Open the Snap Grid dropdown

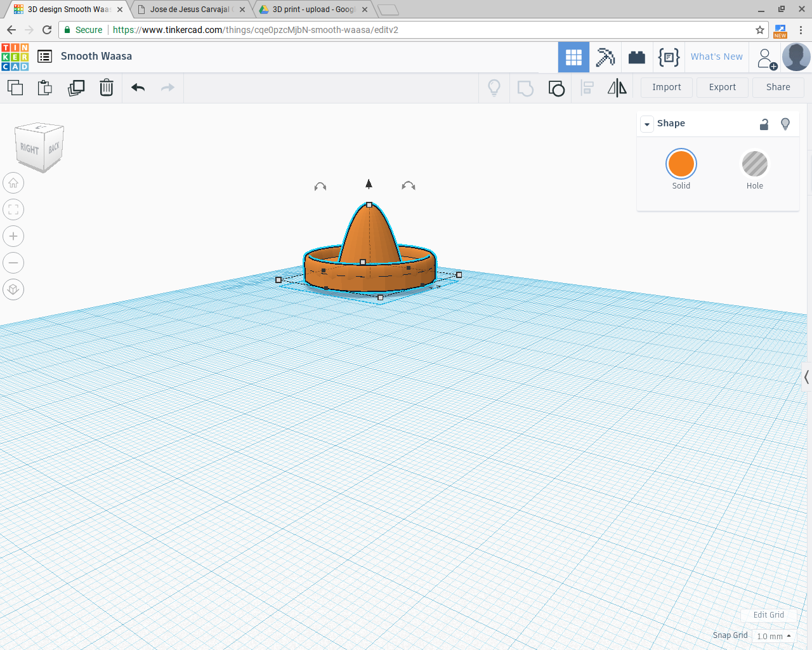[x=774, y=636]
